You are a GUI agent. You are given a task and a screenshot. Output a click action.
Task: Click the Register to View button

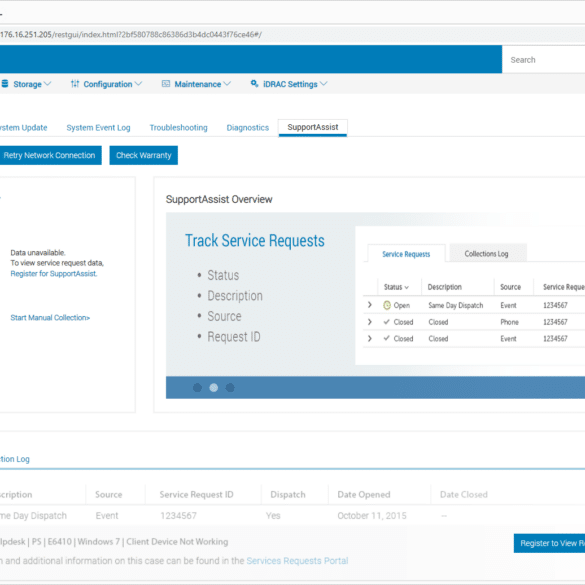[549, 543]
